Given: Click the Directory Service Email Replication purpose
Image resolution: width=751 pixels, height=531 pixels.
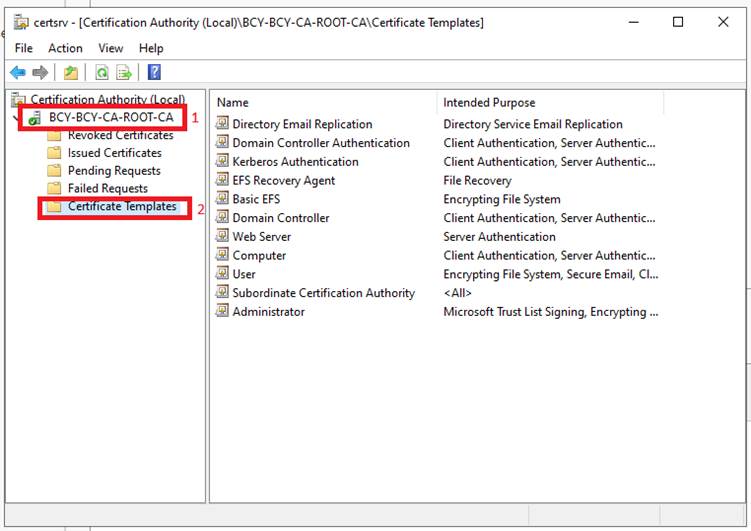Looking at the screenshot, I should tap(533, 124).
